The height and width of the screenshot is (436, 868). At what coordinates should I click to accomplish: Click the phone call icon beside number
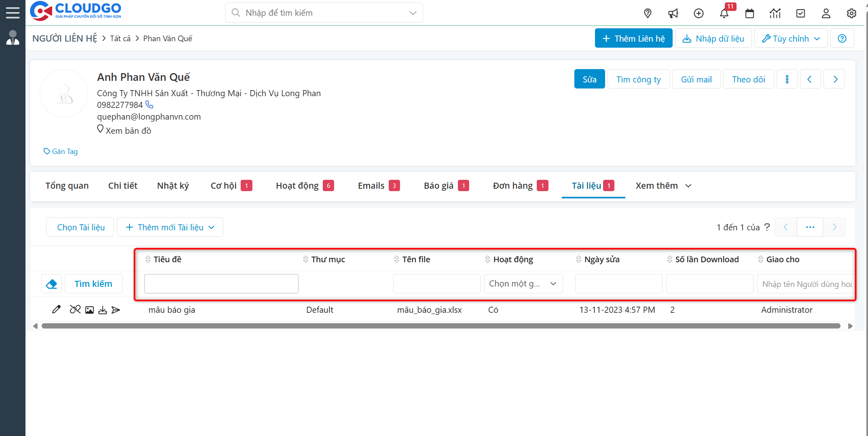point(150,105)
